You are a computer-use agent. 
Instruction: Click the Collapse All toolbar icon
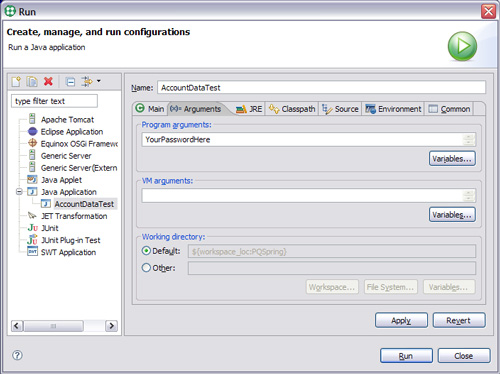70,82
